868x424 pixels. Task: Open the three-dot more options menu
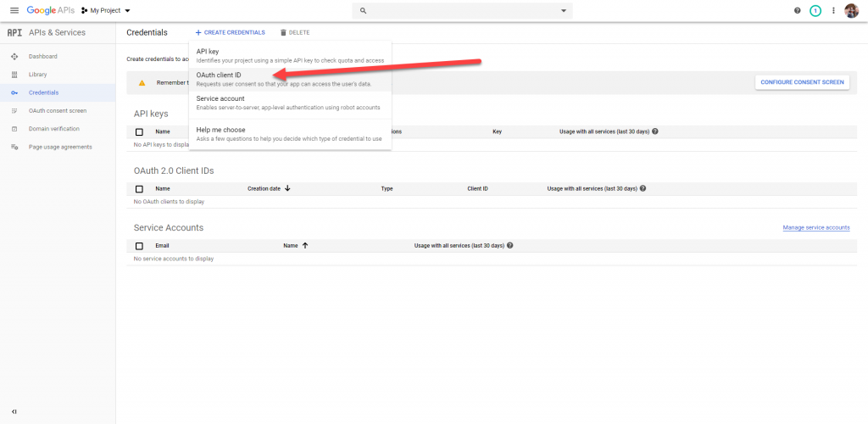[833, 10]
